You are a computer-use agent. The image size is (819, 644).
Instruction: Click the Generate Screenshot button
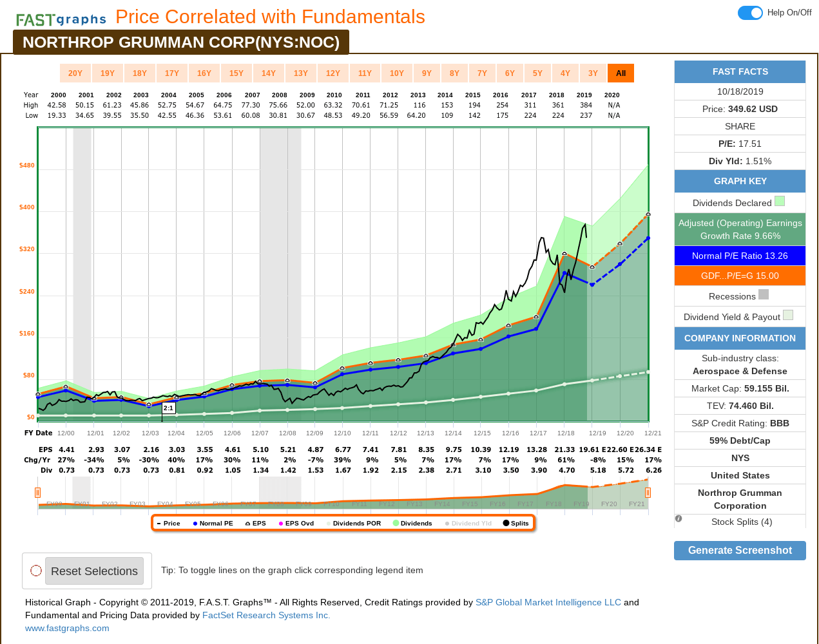pyautogui.click(x=740, y=551)
